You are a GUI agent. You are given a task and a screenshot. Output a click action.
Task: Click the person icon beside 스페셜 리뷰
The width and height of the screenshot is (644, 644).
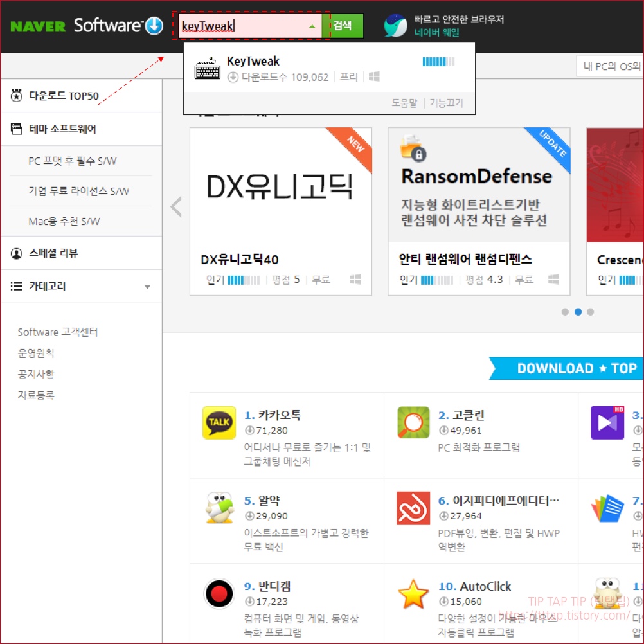coord(17,253)
